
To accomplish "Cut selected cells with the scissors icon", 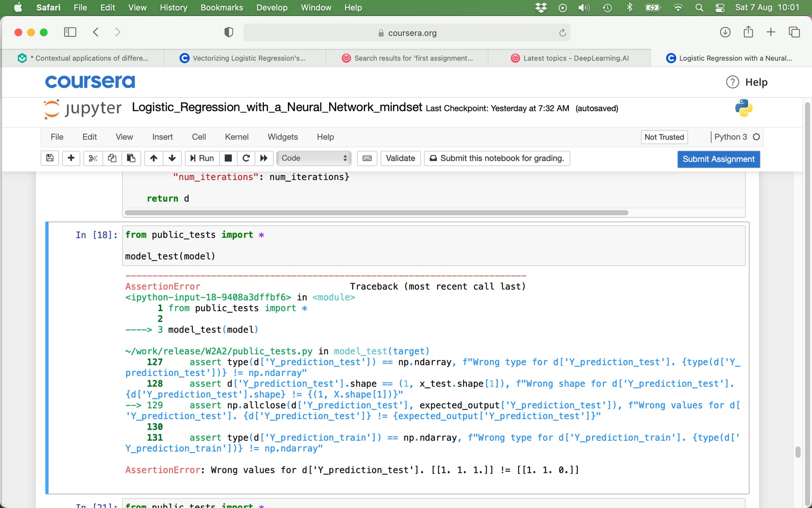I will pyautogui.click(x=93, y=158).
